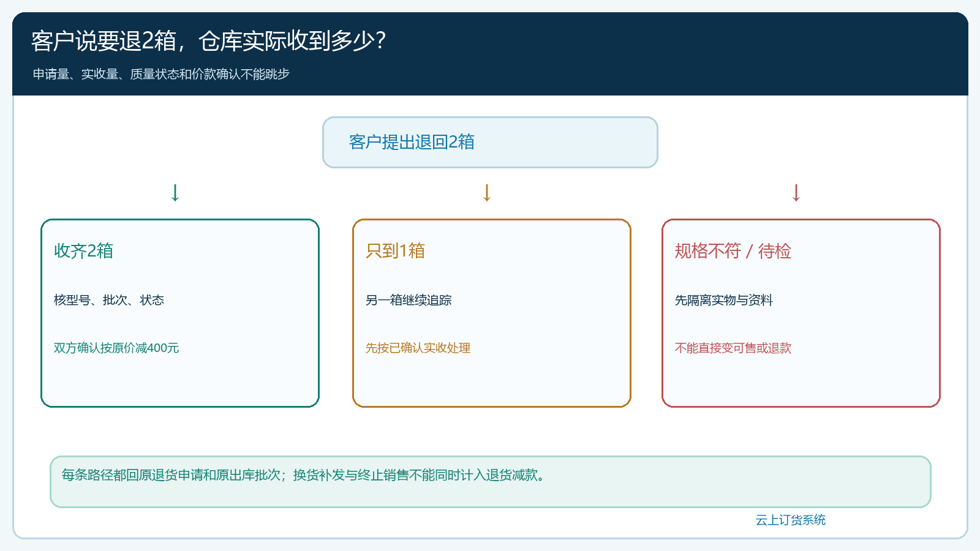Click the text "双方确认按原价减400元"

116,348
